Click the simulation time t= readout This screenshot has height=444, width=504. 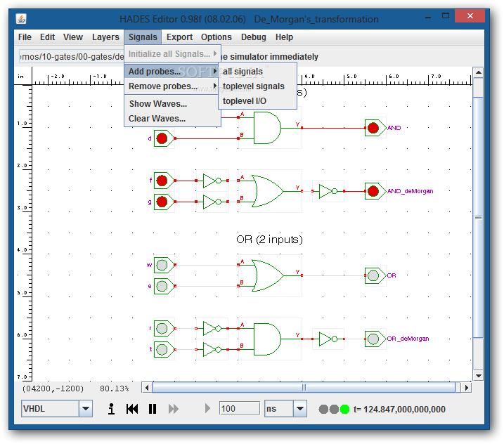(399, 409)
